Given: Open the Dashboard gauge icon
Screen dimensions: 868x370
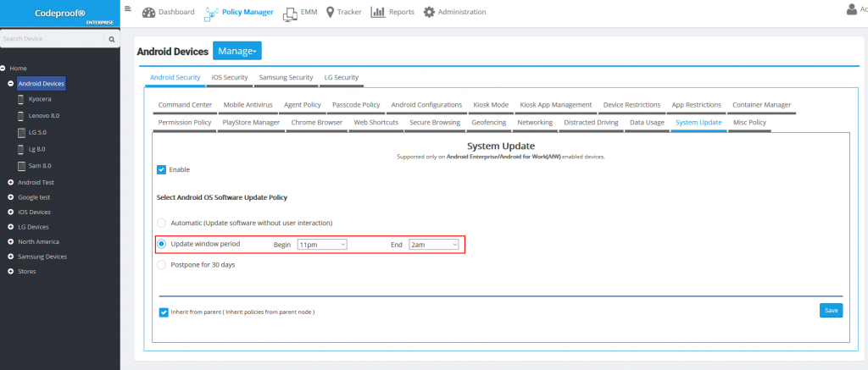Looking at the screenshot, I should pyautogui.click(x=148, y=12).
